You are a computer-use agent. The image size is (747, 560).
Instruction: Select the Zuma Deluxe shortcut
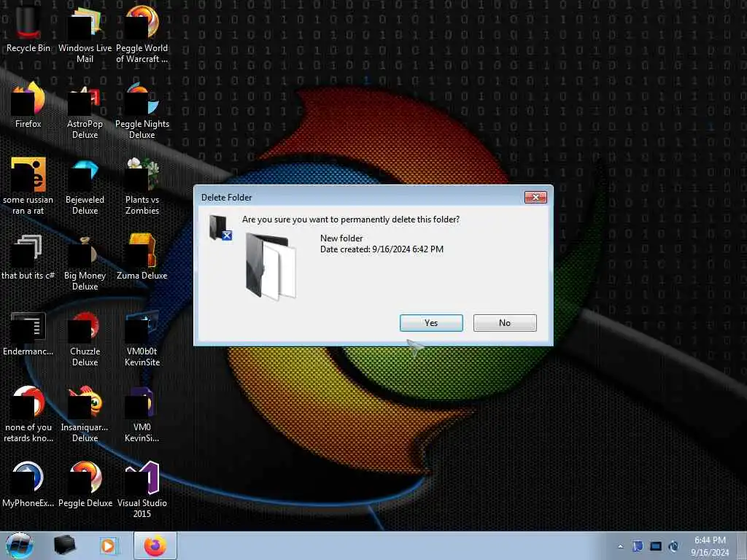[x=142, y=257]
